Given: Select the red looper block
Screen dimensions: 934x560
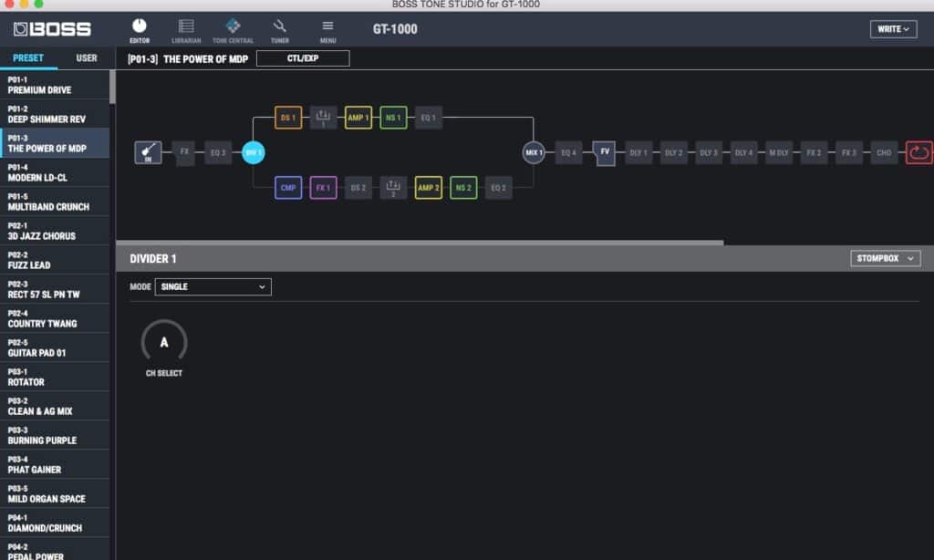Looking at the screenshot, I should coord(919,152).
